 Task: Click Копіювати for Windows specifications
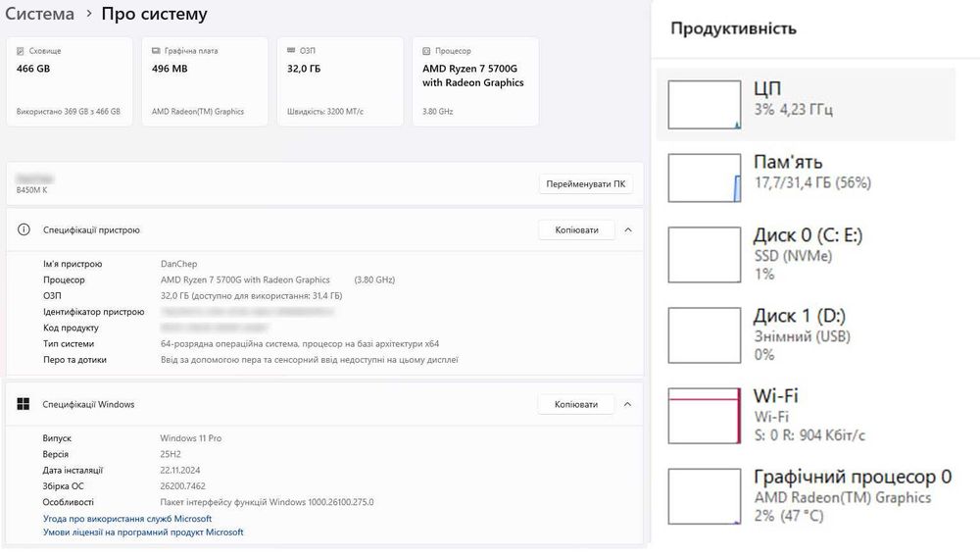coord(576,404)
